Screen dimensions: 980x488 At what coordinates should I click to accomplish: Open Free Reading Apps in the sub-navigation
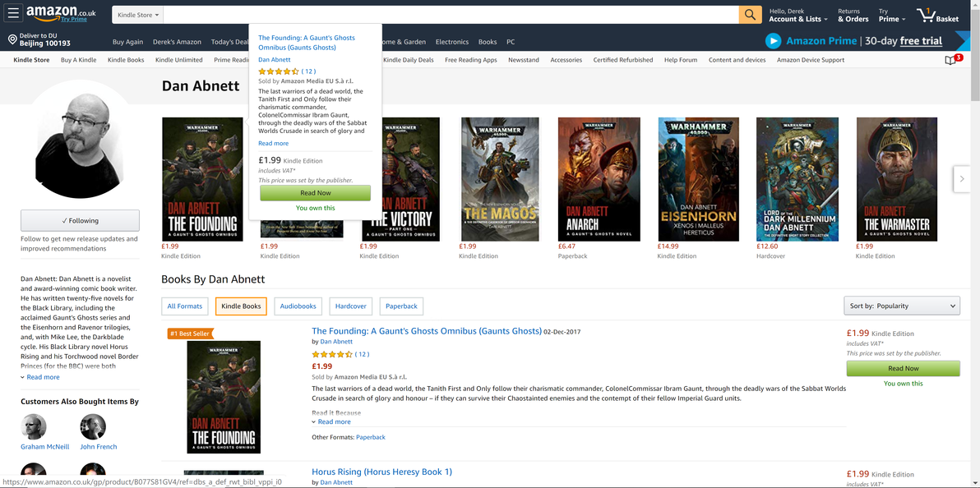coord(470,60)
